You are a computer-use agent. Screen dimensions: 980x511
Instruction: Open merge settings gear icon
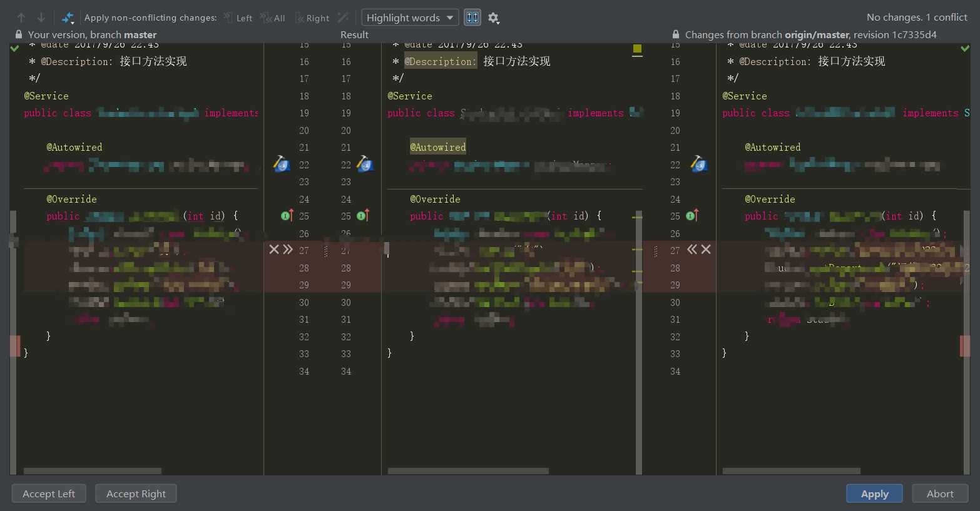[x=494, y=18]
